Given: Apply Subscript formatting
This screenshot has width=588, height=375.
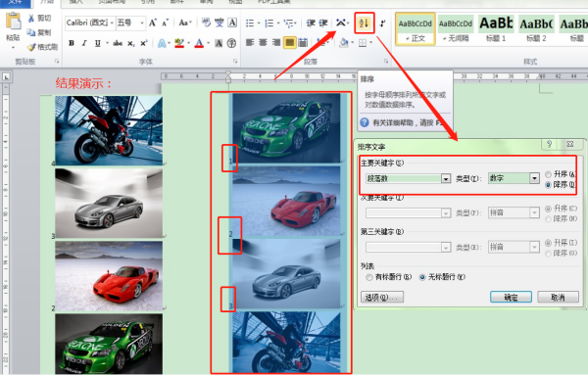Looking at the screenshot, I should coord(130,43).
